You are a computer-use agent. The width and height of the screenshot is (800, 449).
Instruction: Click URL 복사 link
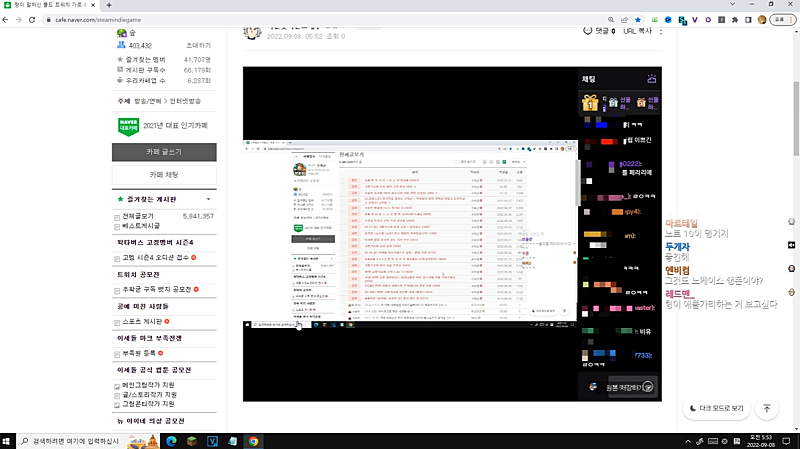coord(638,31)
